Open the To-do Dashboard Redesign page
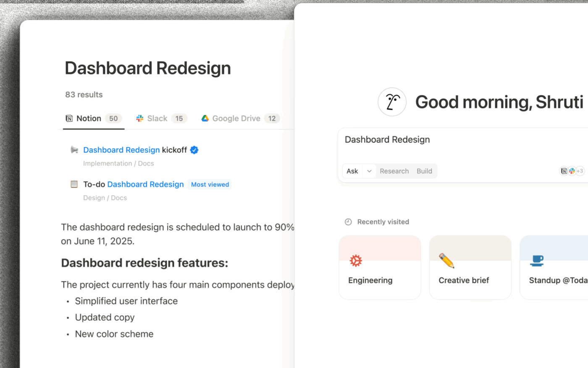Viewport: 588px width, 368px height. point(145,184)
